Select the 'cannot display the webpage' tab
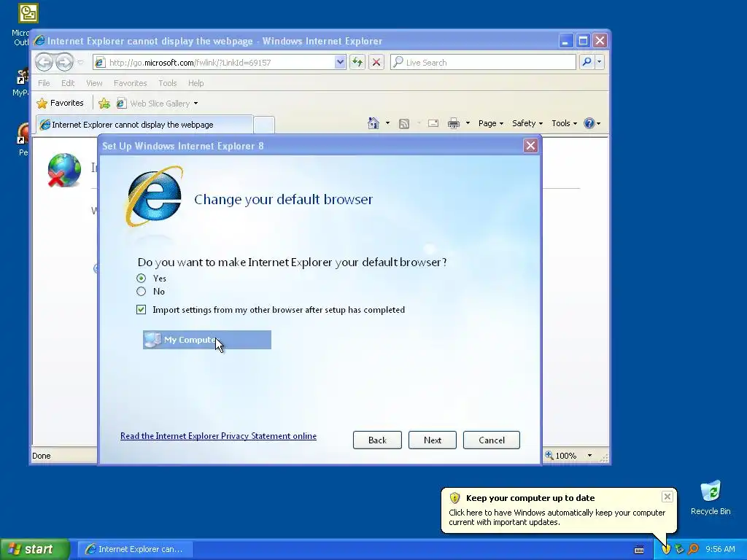Screen dimensions: 747x560 144,125
